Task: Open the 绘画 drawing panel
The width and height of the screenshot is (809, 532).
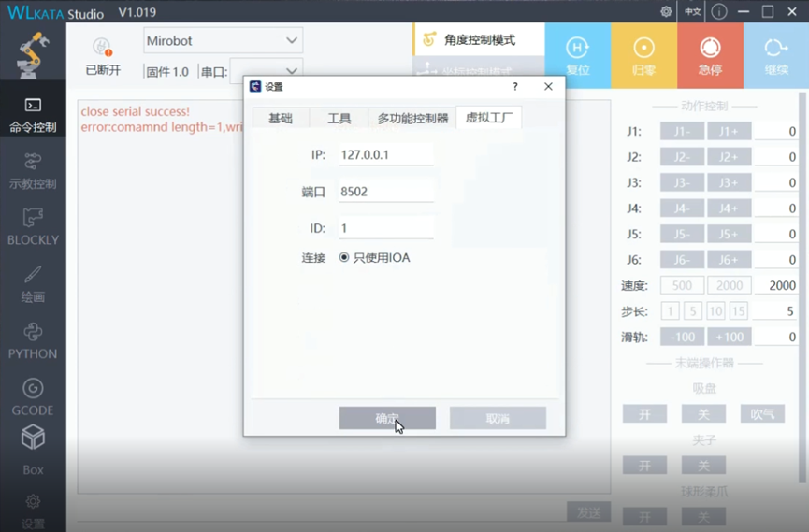Action: [x=33, y=284]
